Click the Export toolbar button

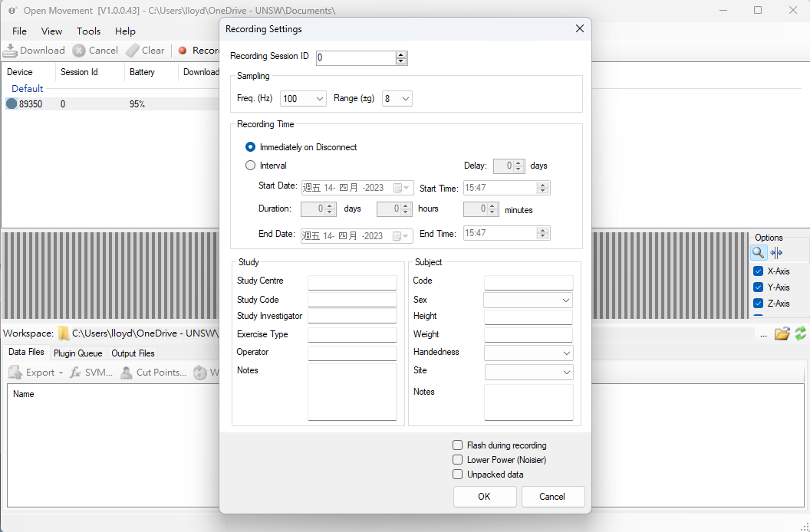coord(35,373)
